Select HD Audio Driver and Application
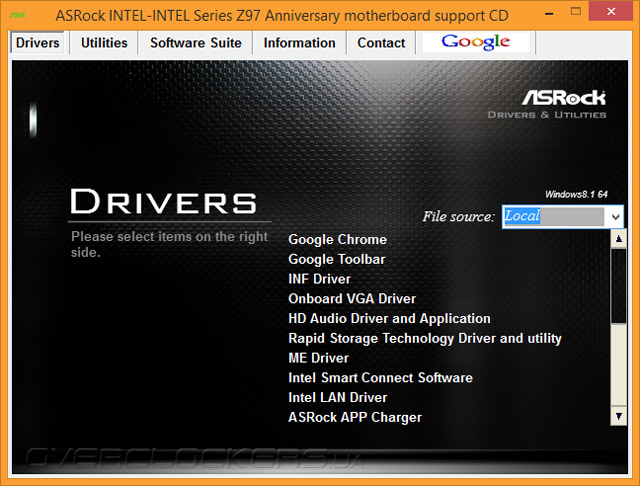 point(389,319)
